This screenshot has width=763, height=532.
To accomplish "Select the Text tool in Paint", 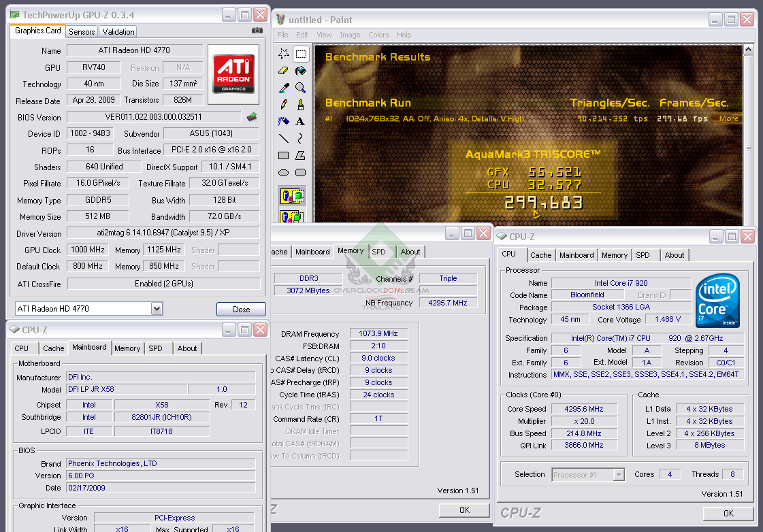I will (x=301, y=122).
